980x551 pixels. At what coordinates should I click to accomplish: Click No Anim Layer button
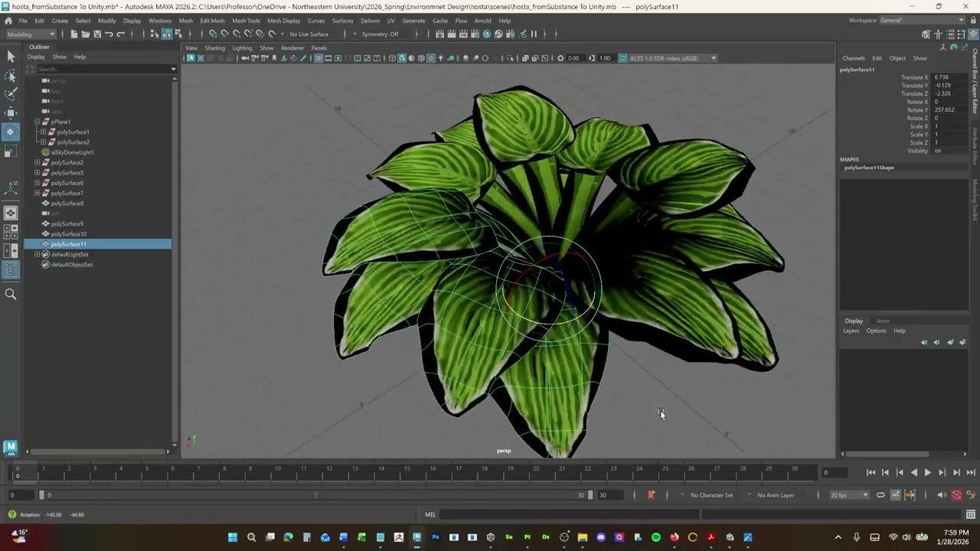776,495
